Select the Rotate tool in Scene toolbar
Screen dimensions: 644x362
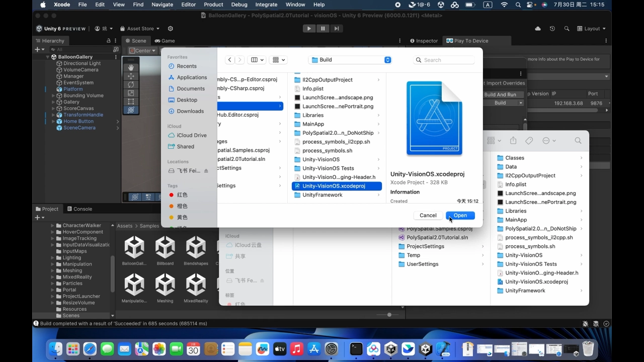coord(131,84)
